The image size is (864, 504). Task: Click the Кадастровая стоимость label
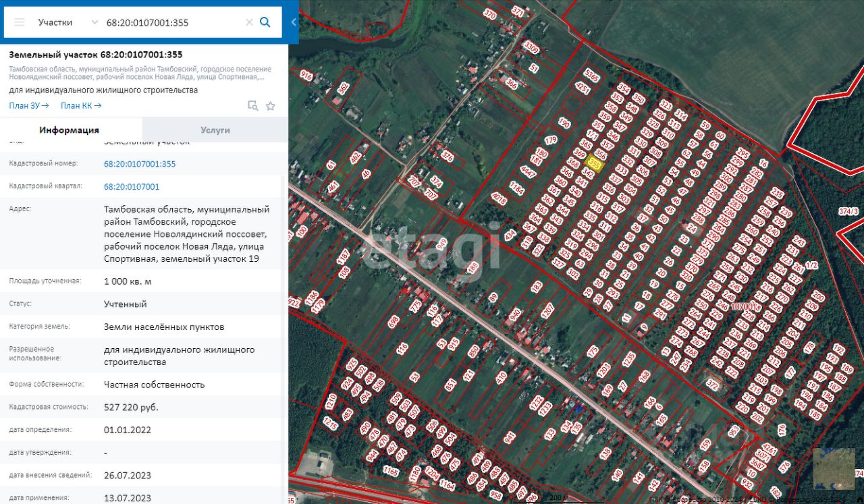(x=49, y=408)
